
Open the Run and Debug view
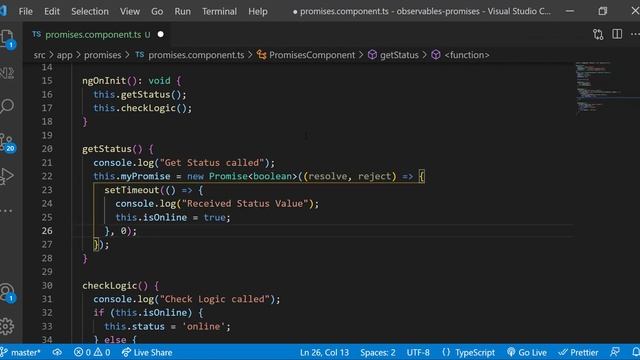coord(7,176)
